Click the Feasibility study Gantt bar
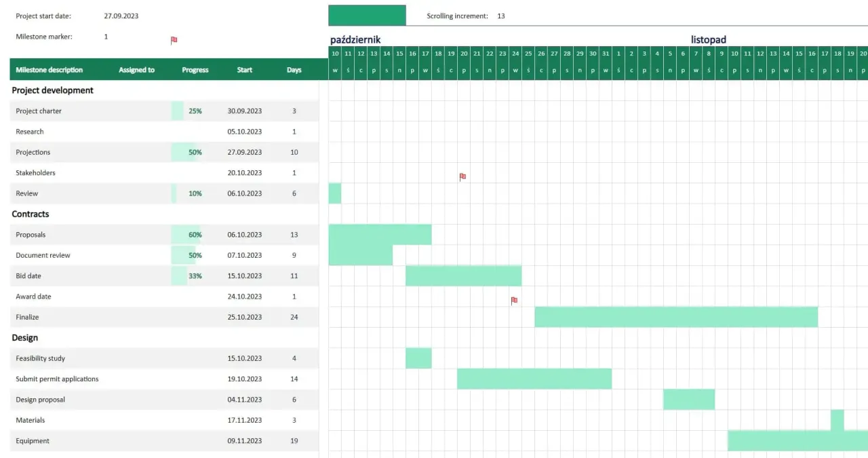This screenshot has width=868, height=458. click(x=418, y=358)
